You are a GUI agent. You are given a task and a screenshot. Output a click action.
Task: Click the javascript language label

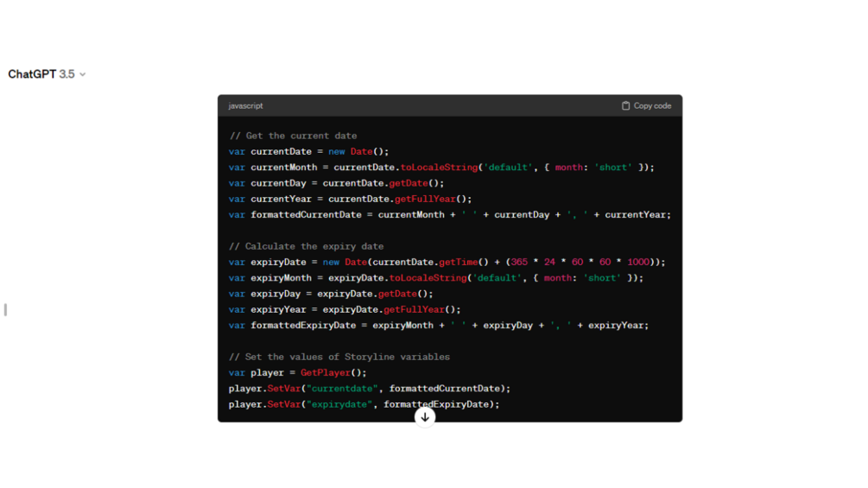click(246, 105)
